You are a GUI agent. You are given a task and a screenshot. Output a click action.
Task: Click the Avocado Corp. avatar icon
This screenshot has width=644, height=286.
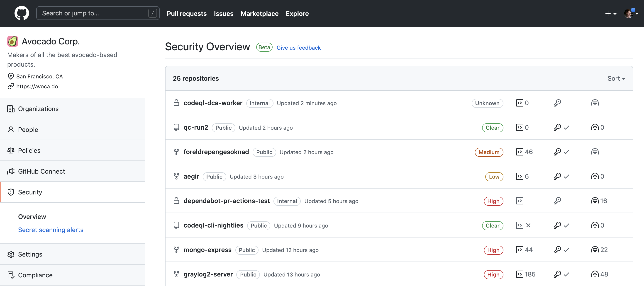pos(12,41)
